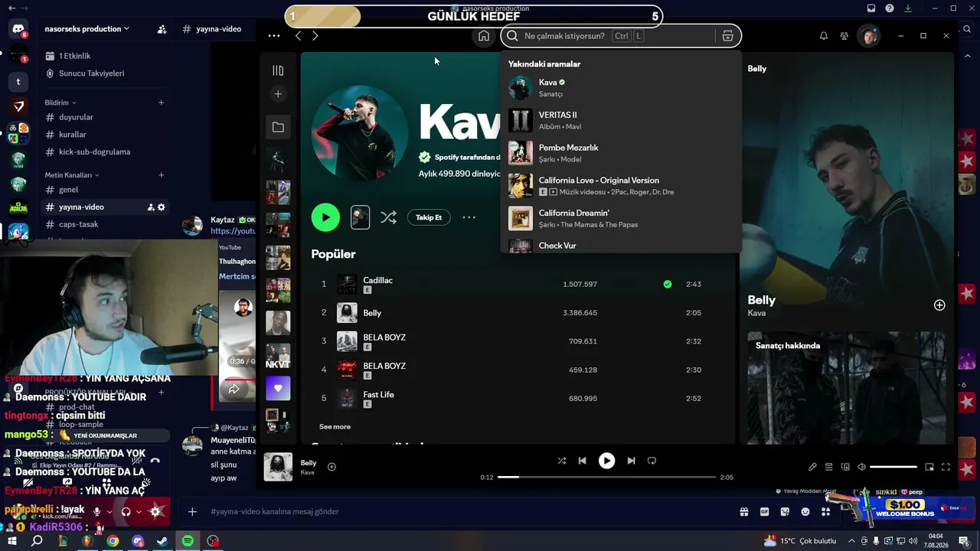Image resolution: width=980 pixels, height=551 pixels.
Task: Create invite from the yayına-video channel row
Action: click(151, 207)
